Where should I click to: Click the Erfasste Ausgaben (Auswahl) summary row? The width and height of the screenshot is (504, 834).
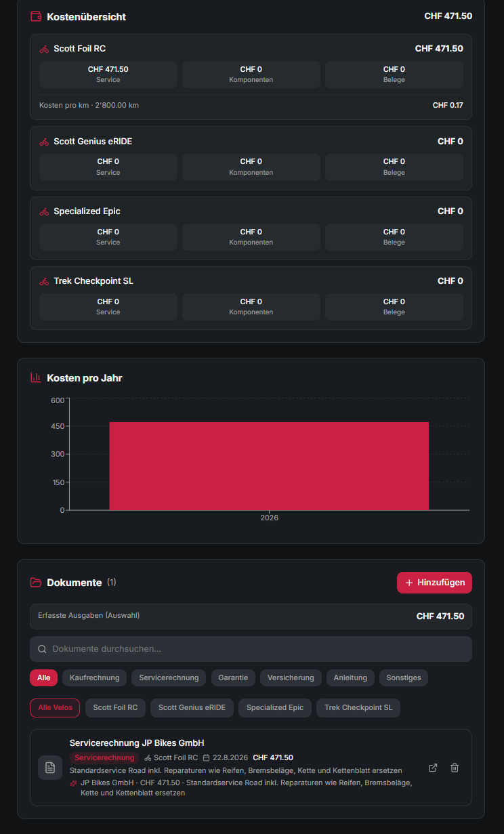pyautogui.click(x=251, y=617)
